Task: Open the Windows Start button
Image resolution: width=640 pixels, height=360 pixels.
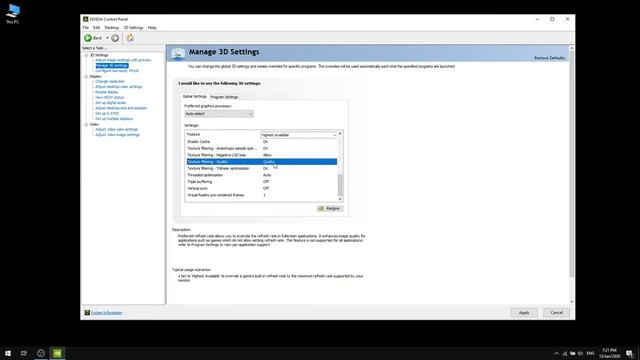Action: [8, 353]
